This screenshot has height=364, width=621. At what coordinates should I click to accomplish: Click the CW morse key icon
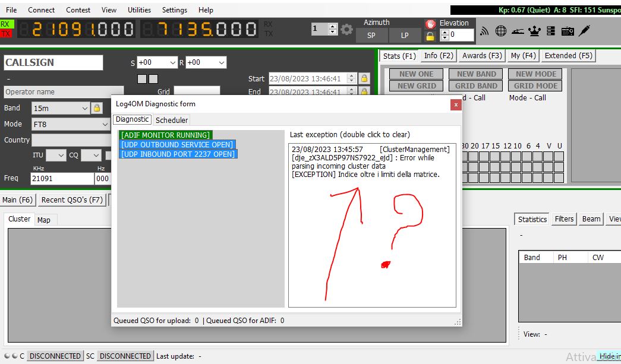[518, 31]
